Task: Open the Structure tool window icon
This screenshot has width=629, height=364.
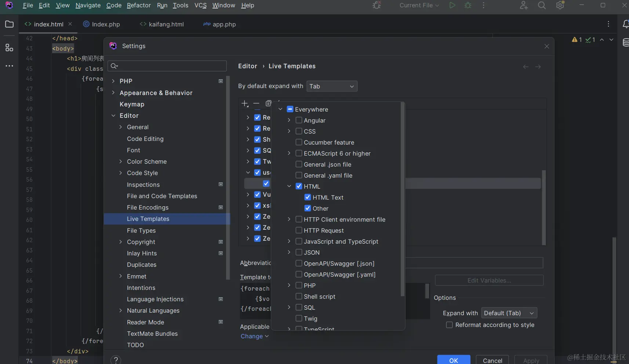Action: pos(10,48)
